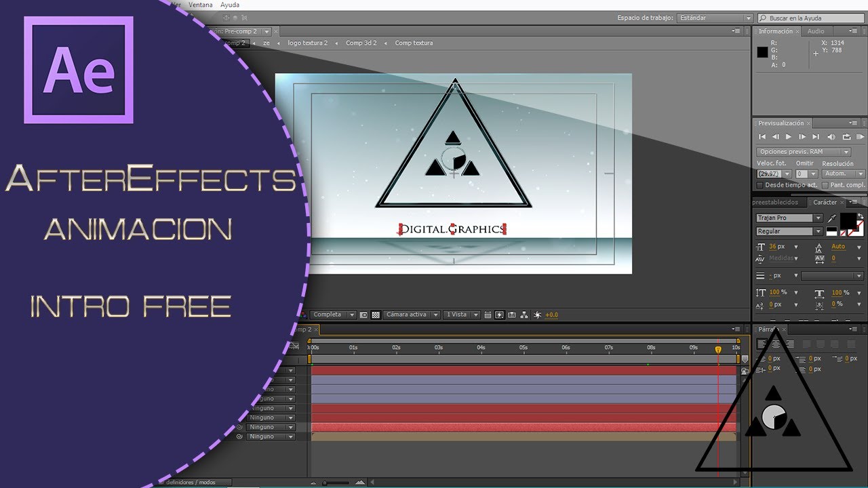This screenshot has height=488, width=868.
Task: Step forward one frame in preview controls
Action: pos(802,137)
